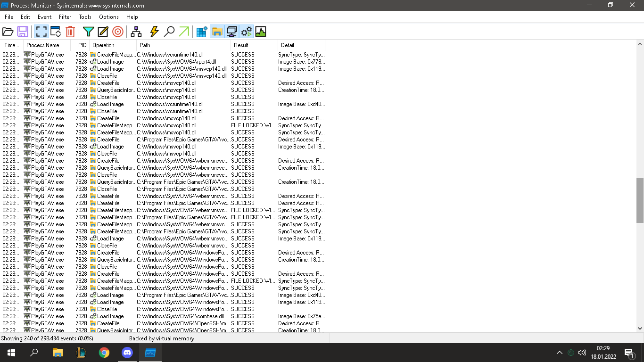Toggle Show Process and Thread Activity icon
644x362 pixels.
(246, 32)
